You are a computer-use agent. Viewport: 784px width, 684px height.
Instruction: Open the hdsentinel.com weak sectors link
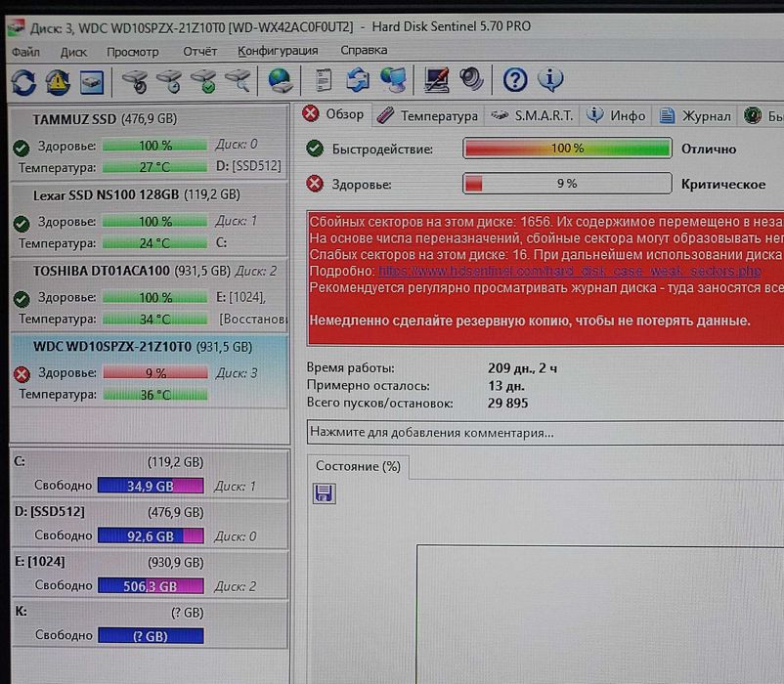(570, 271)
